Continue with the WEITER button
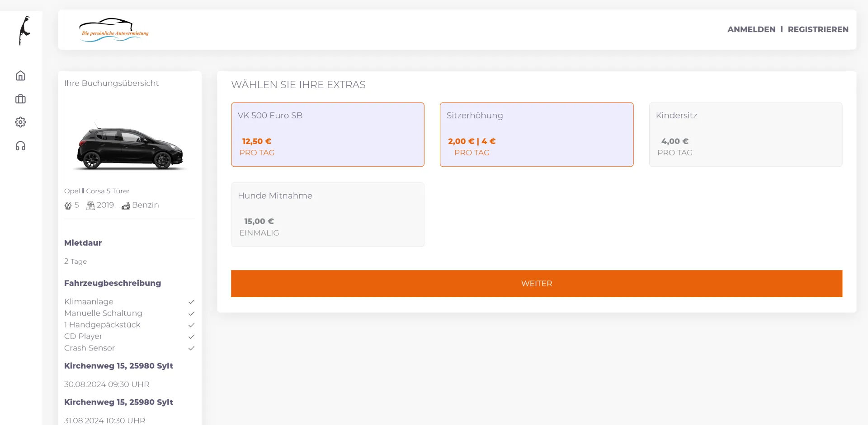Image resolution: width=868 pixels, height=425 pixels. pyautogui.click(x=537, y=284)
